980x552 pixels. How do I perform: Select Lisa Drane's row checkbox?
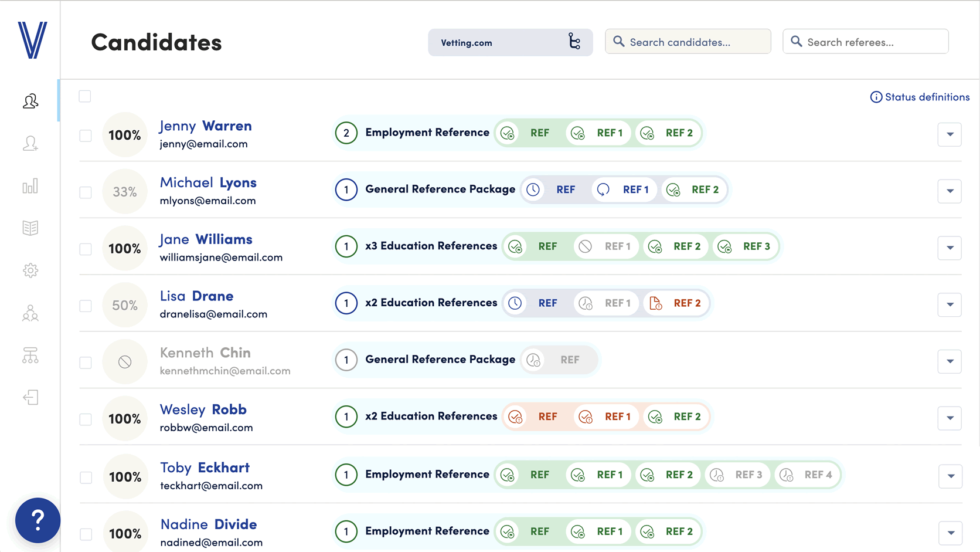(86, 306)
